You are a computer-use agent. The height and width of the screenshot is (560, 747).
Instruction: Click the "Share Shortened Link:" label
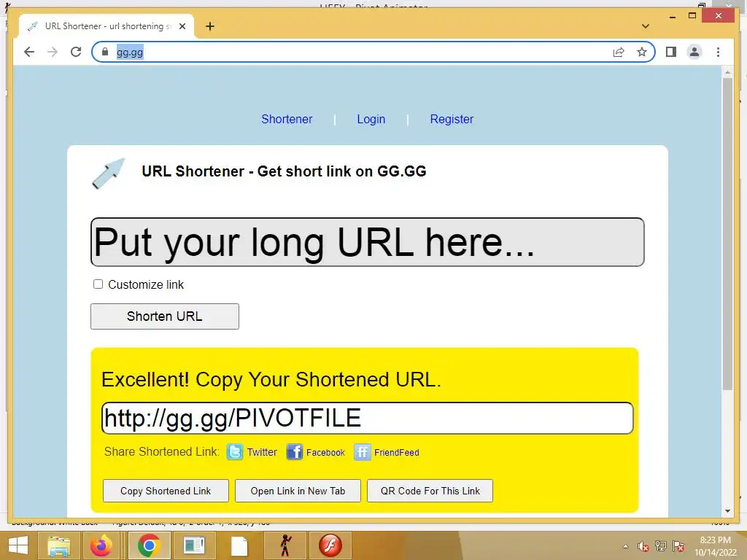tap(162, 452)
